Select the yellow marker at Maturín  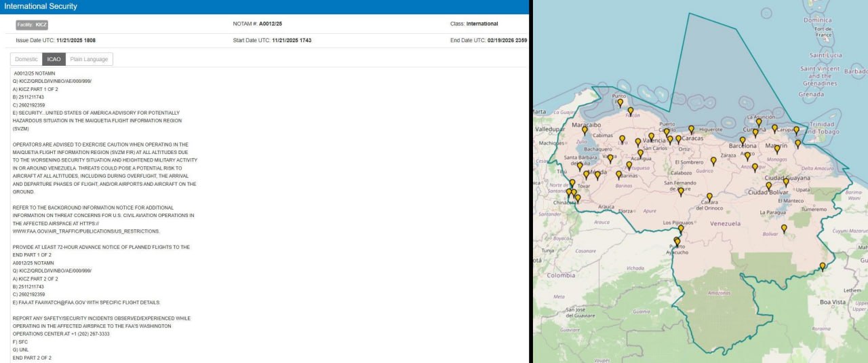(x=777, y=149)
